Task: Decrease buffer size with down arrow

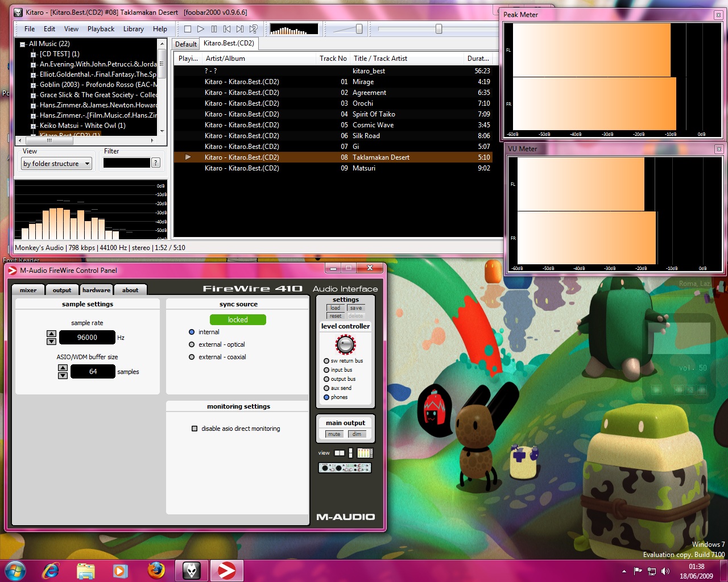Action: click(63, 375)
